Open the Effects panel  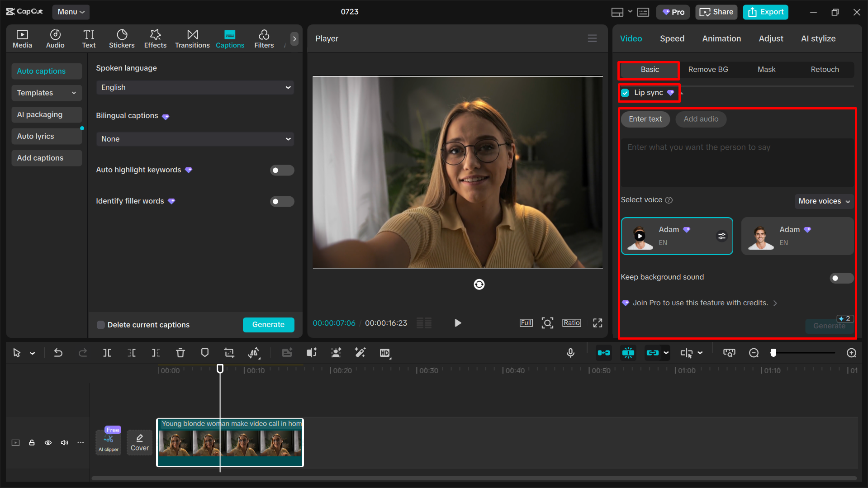pos(155,38)
